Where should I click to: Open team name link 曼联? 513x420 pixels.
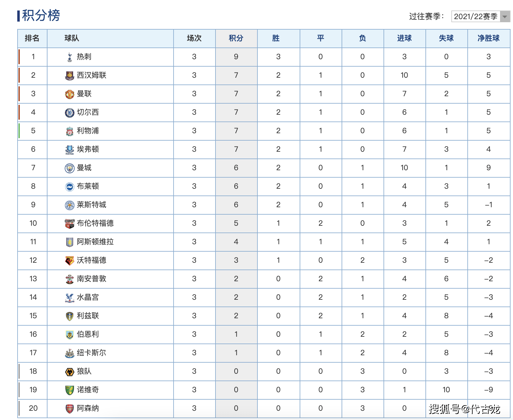click(84, 94)
